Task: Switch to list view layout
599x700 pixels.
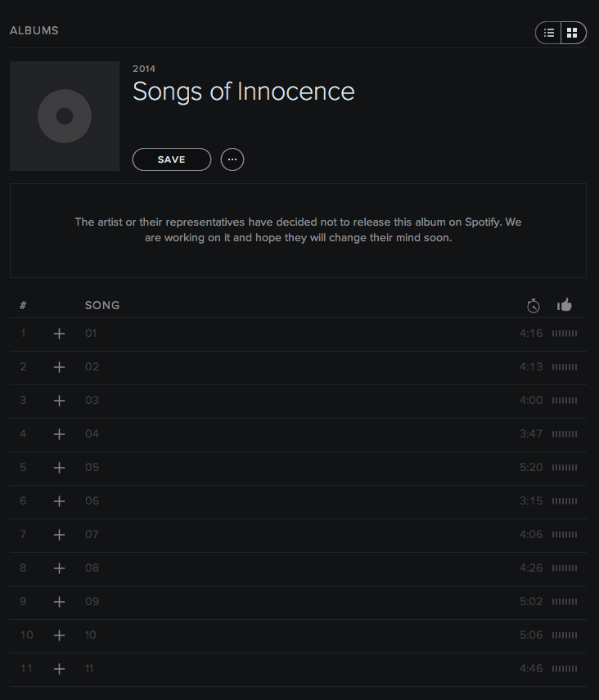Action: [549, 33]
